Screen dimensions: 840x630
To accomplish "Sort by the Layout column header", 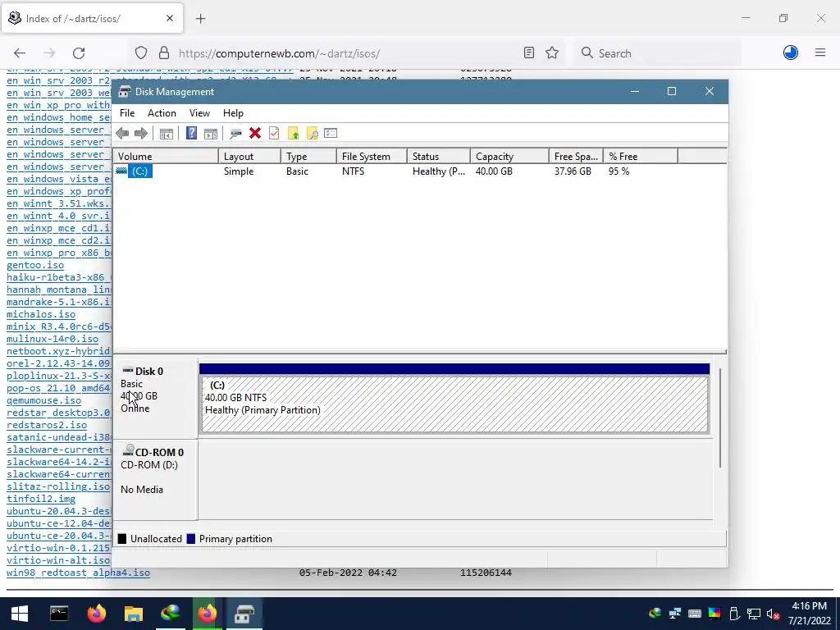I will pyautogui.click(x=249, y=157).
